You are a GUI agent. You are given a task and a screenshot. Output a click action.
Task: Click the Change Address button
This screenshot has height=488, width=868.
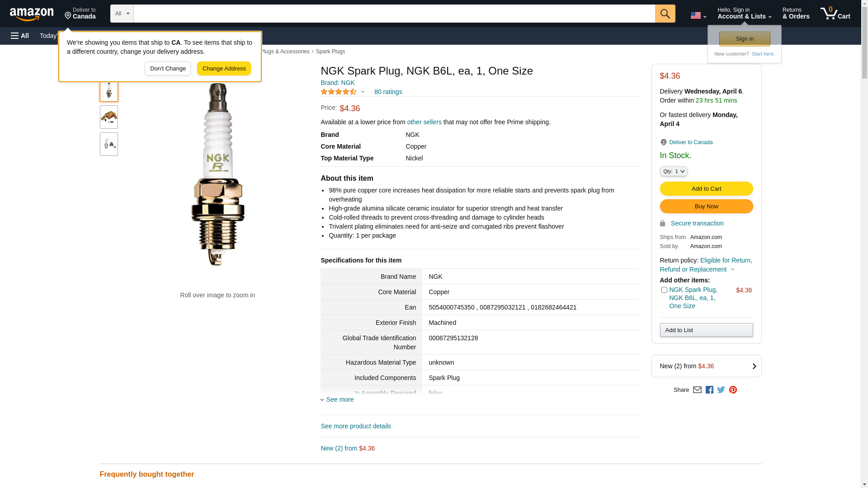[224, 69]
